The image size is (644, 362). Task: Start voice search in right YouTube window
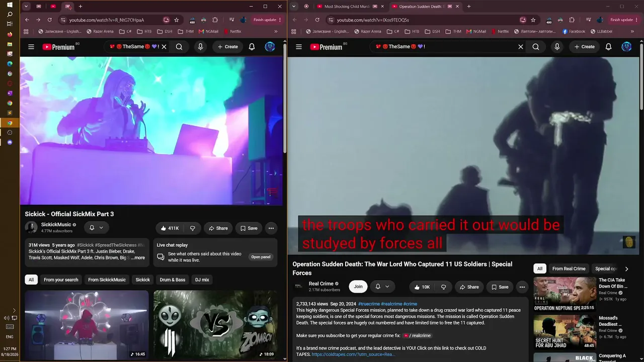(557, 47)
